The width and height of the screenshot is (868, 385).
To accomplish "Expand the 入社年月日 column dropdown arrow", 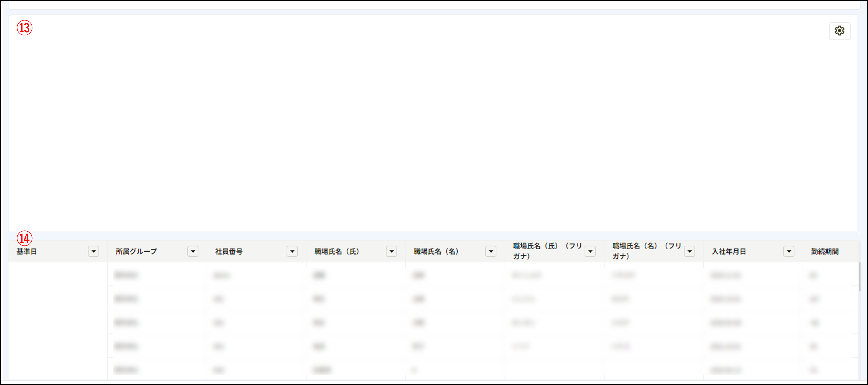I will 789,251.
